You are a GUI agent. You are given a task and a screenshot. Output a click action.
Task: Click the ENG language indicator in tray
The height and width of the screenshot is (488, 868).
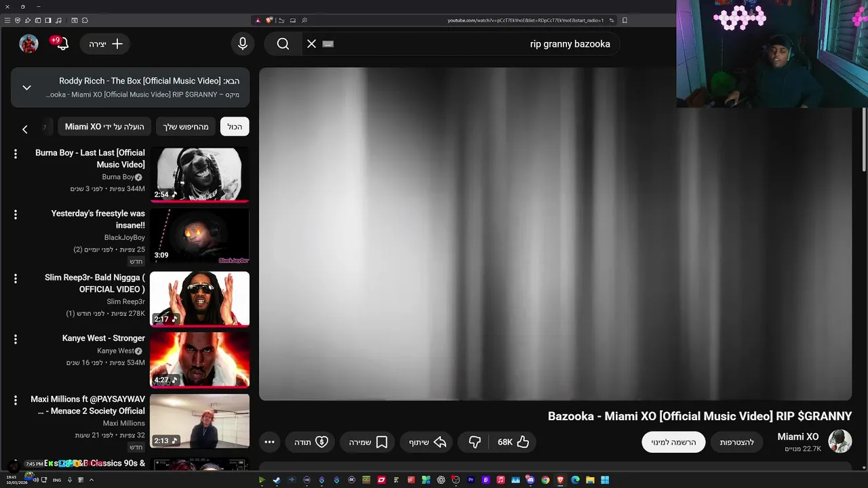(x=57, y=480)
